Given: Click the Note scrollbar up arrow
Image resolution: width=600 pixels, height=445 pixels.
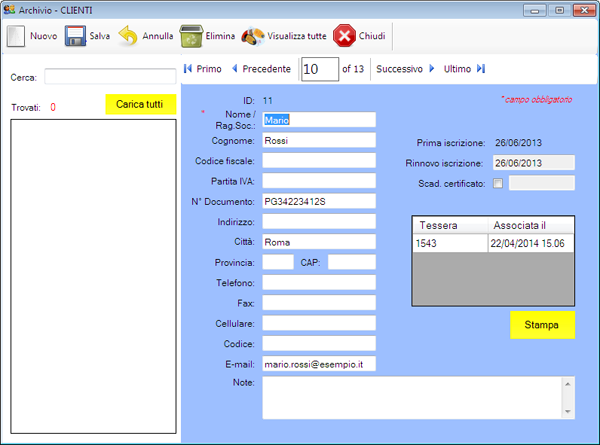Looking at the screenshot, I should click(567, 384).
